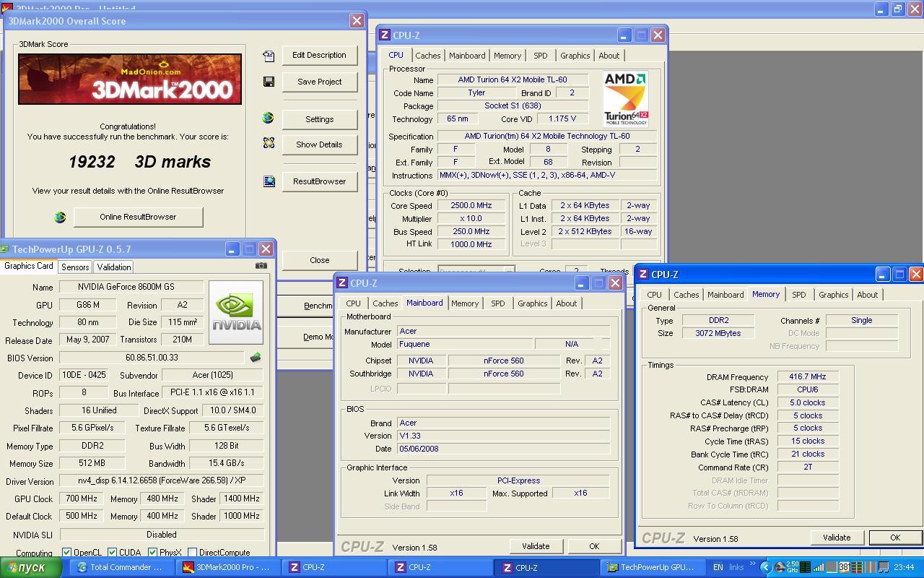Switch to TechPowerUp GPU-Z in the taskbar

(x=651, y=567)
